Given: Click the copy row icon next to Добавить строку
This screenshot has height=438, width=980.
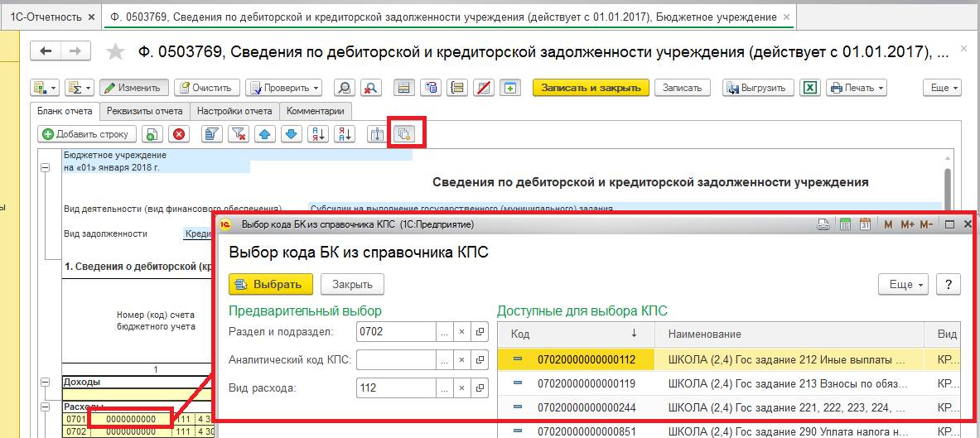Looking at the screenshot, I should click(x=152, y=133).
